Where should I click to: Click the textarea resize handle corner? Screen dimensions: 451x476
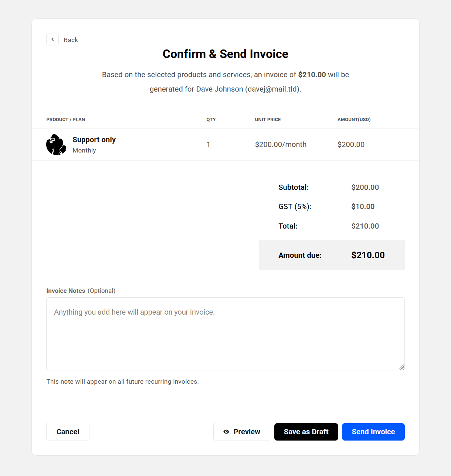(x=401, y=367)
